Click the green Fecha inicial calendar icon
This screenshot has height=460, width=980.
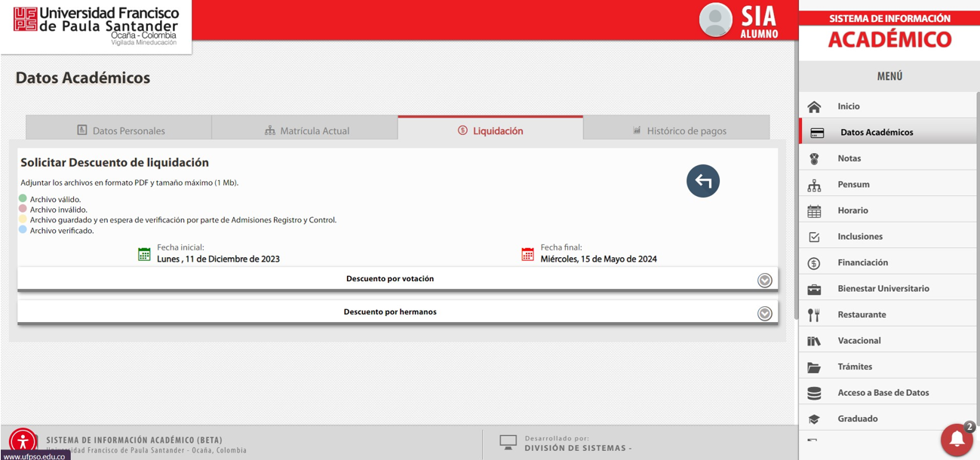tap(144, 254)
